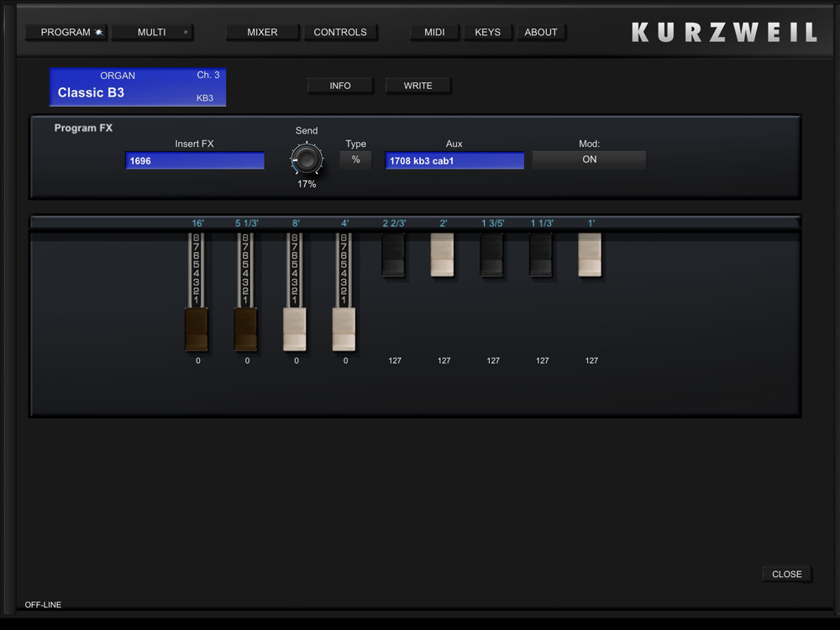Click the Kurzweil logo
Image resolution: width=840 pixels, height=630 pixels.
click(725, 33)
